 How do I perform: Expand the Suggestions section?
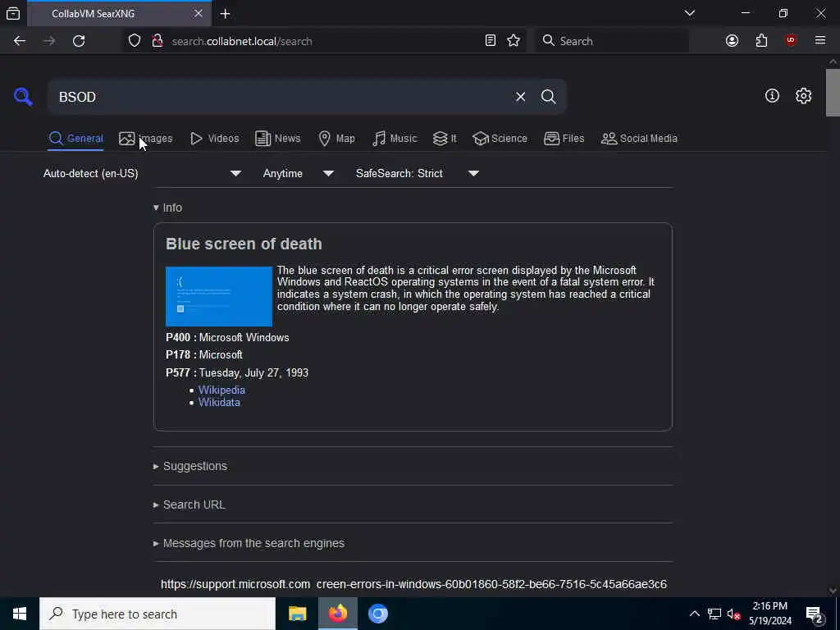[190, 466]
